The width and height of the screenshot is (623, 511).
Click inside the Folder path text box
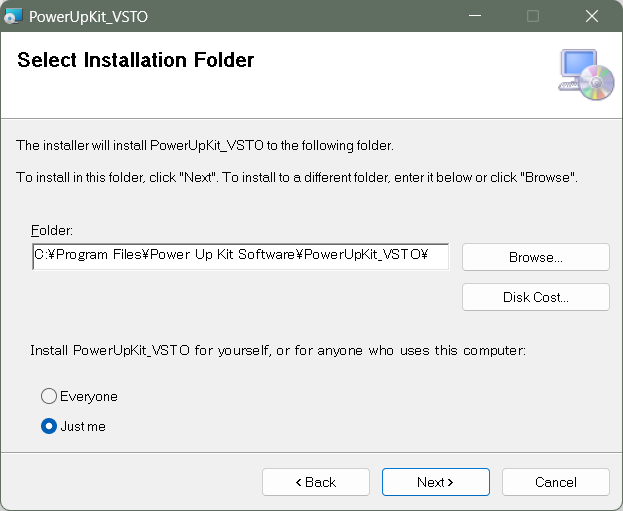point(240,255)
